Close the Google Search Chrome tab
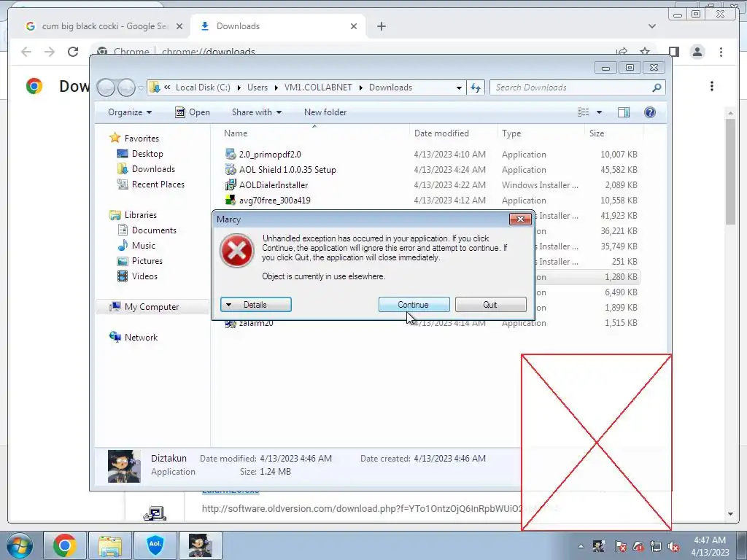This screenshot has height=560, width=747. pos(179,26)
